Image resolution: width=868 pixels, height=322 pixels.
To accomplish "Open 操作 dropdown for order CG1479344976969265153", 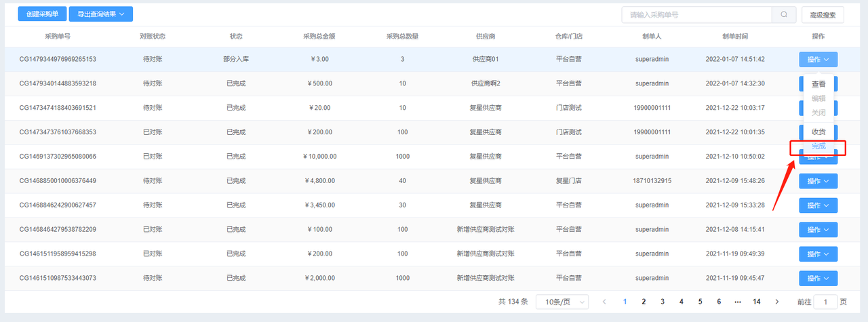I will coord(818,60).
